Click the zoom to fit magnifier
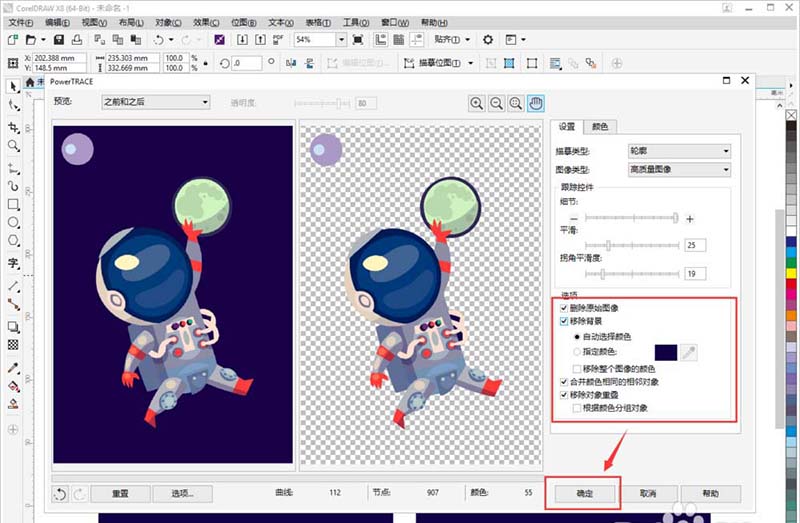Image resolution: width=800 pixels, height=523 pixels. point(516,104)
